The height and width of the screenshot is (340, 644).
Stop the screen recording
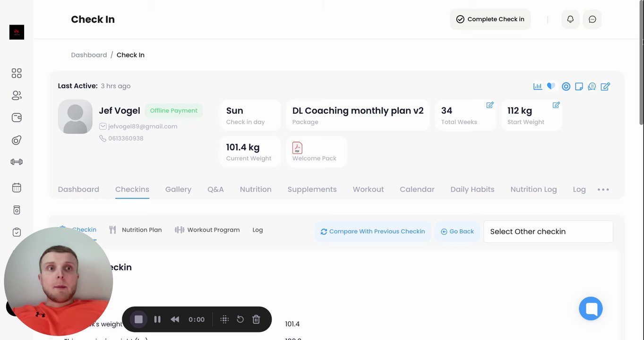pos(138,319)
